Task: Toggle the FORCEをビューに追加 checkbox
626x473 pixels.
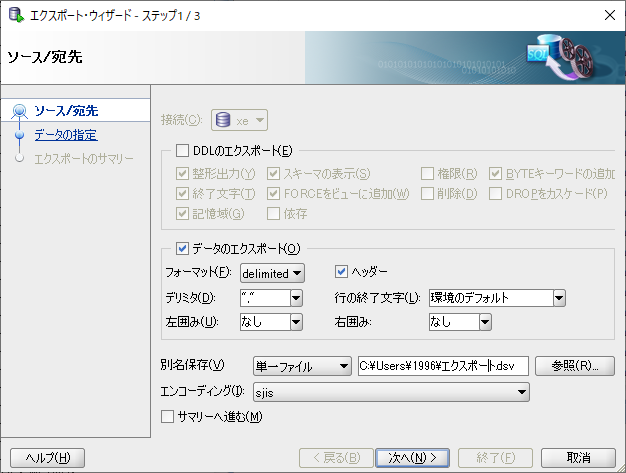Action: coord(273,194)
